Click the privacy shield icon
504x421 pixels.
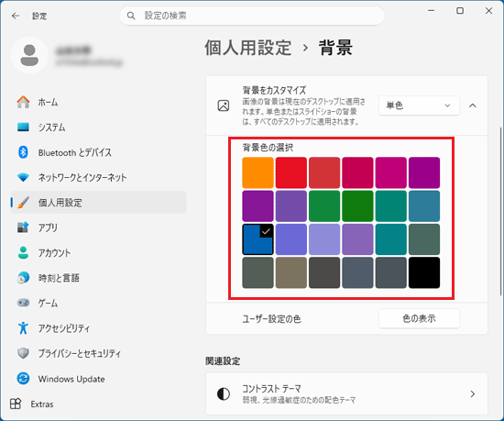(x=23, y=353)
